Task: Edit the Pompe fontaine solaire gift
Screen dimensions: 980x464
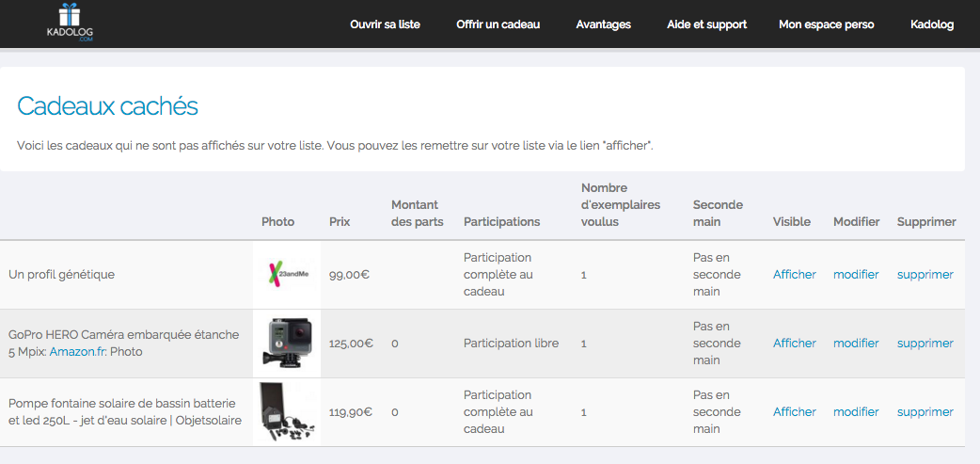Action: 856,412
